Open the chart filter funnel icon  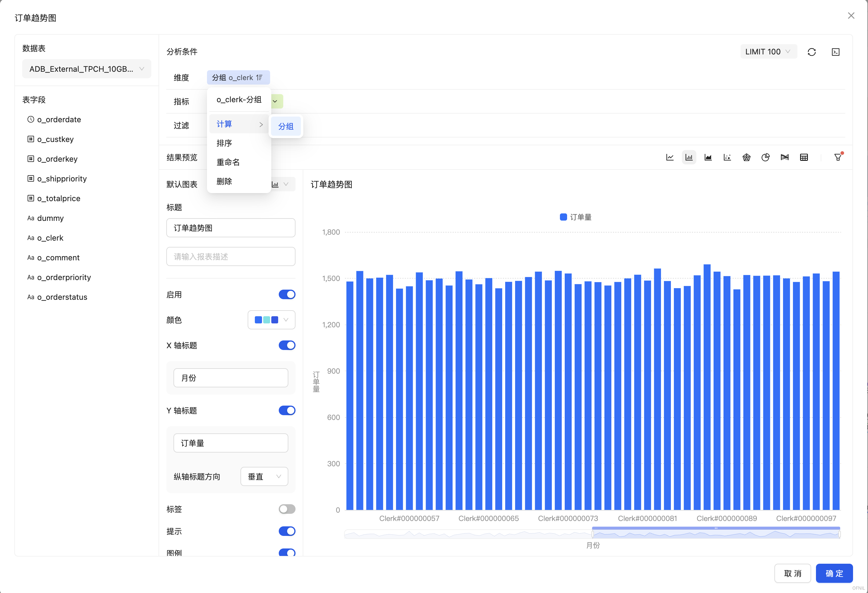838,157
